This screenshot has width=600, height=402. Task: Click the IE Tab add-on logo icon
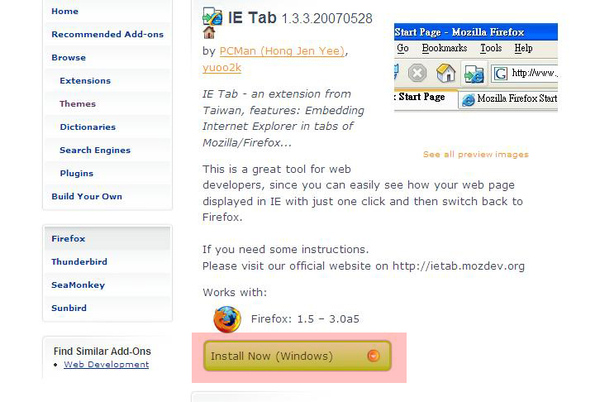[x=212, y=16]
